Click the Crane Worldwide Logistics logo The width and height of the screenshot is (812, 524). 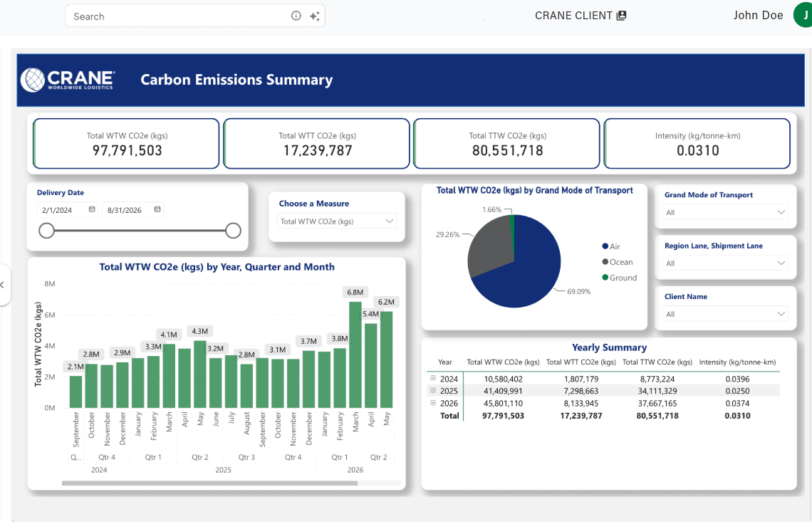coord(68,80)
